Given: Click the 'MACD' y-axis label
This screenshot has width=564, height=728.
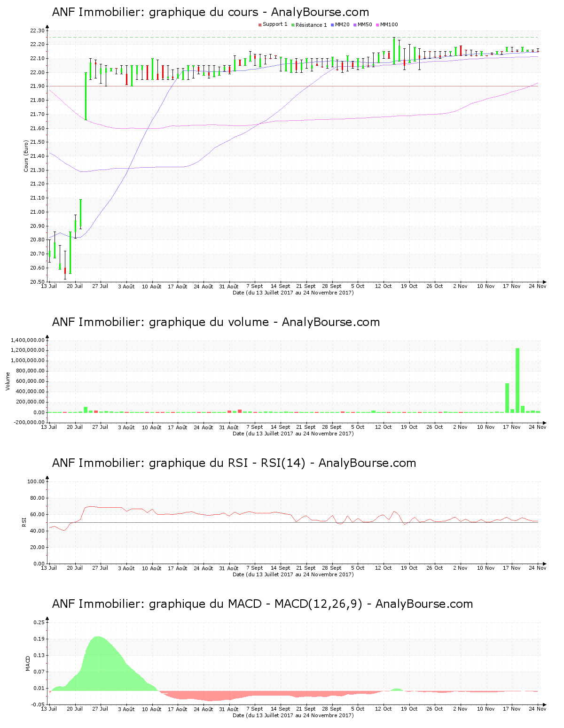Looking at the screenshot, I should pyautogui.click(x=28, y=663).
